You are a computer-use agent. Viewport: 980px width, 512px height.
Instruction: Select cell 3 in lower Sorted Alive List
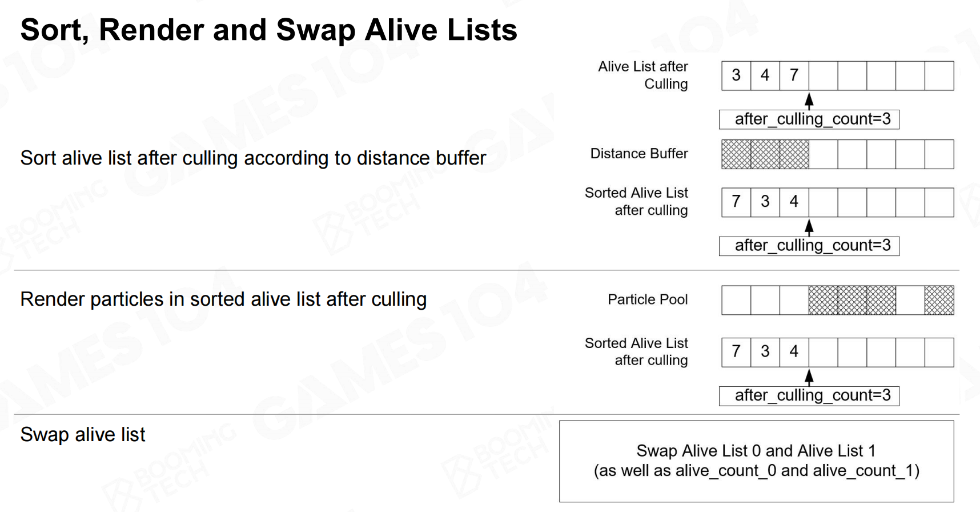[x=765, y=352]
